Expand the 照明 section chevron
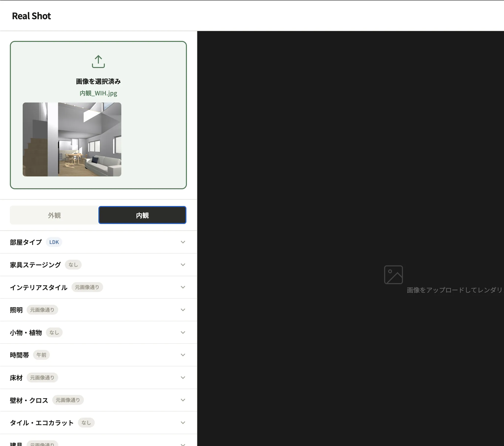Screen dimensions: 504x446 183,310
